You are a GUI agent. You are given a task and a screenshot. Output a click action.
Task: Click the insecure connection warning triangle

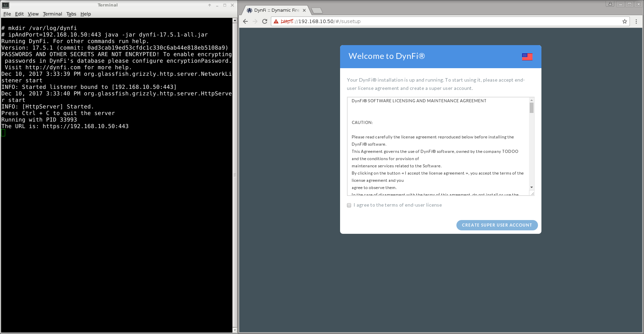[x=276, y=21]
